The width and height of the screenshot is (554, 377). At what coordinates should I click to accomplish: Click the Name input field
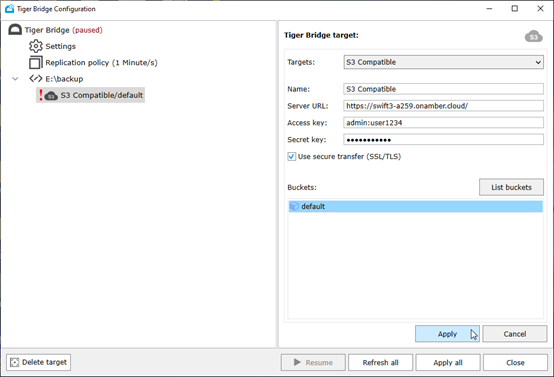pos(443,89)
